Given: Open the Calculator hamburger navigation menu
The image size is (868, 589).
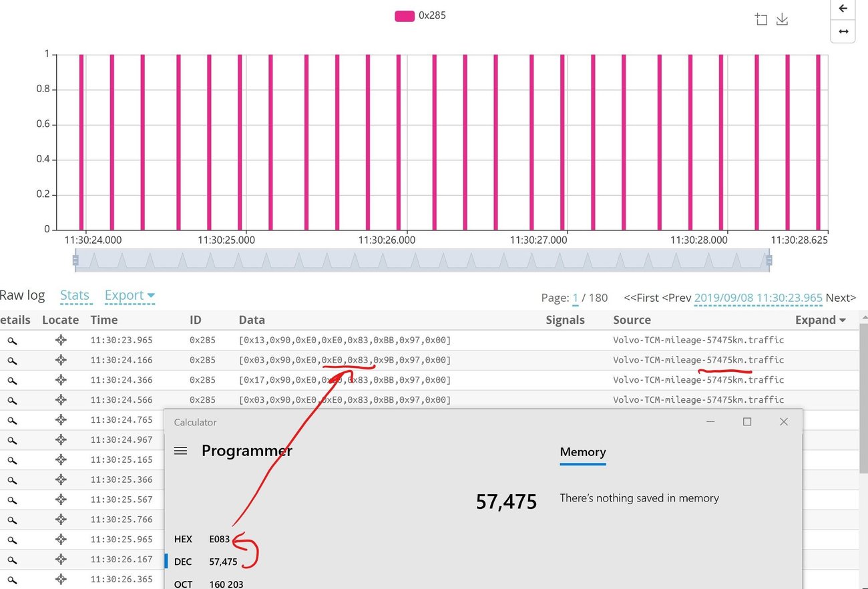Looking at the screenshot, I should (x=180, y=451).
